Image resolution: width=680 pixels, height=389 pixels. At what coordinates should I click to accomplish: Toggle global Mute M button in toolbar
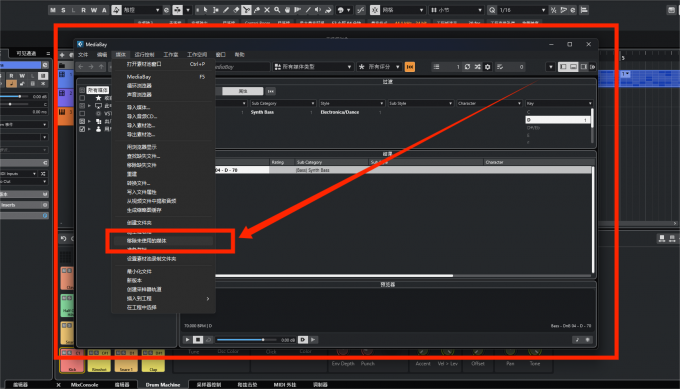coord(53,10)
